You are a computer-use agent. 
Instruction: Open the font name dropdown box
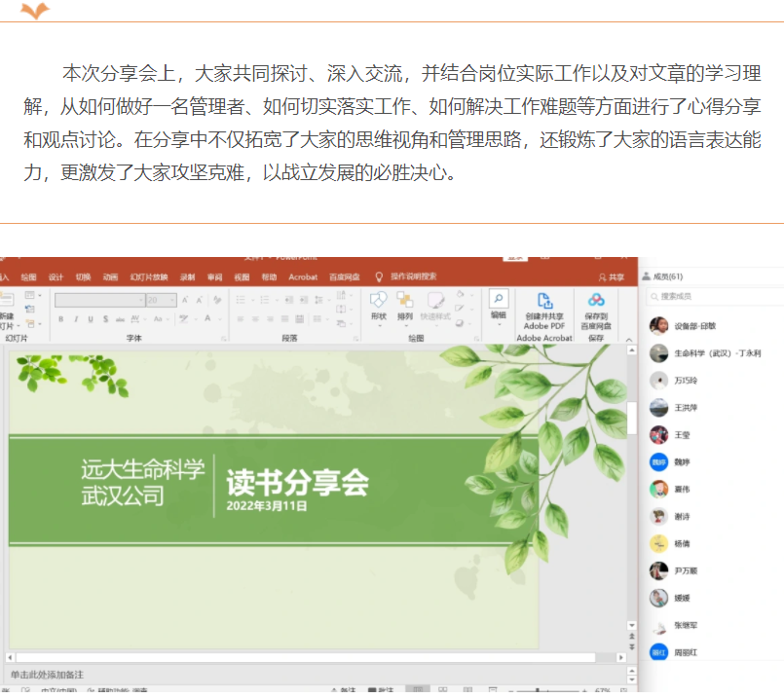pyautogui.click(x=98, y=301)
